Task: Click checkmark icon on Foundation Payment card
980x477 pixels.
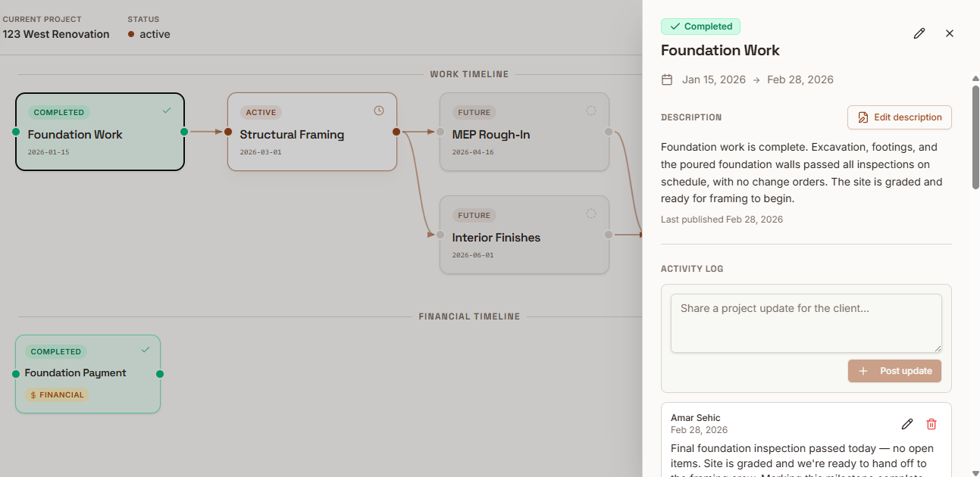Action: click(x=146, y=350)
